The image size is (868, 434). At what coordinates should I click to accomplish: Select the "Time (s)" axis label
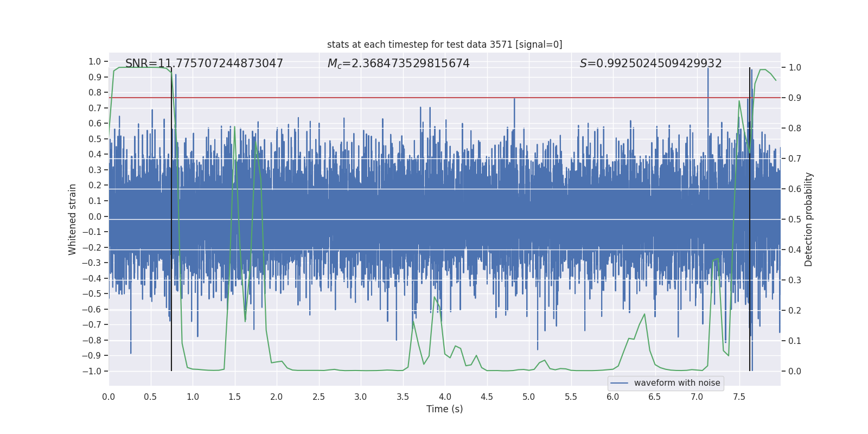(445, 409)
